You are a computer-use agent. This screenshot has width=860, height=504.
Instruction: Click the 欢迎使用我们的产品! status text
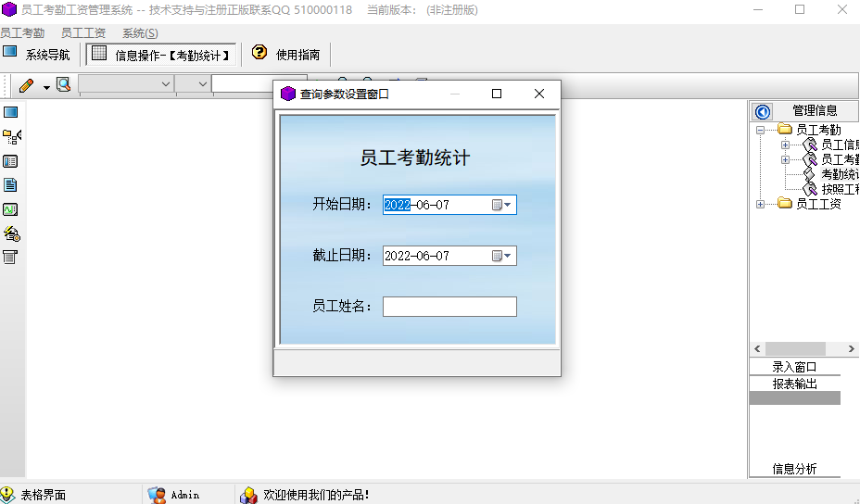[316, 496]
